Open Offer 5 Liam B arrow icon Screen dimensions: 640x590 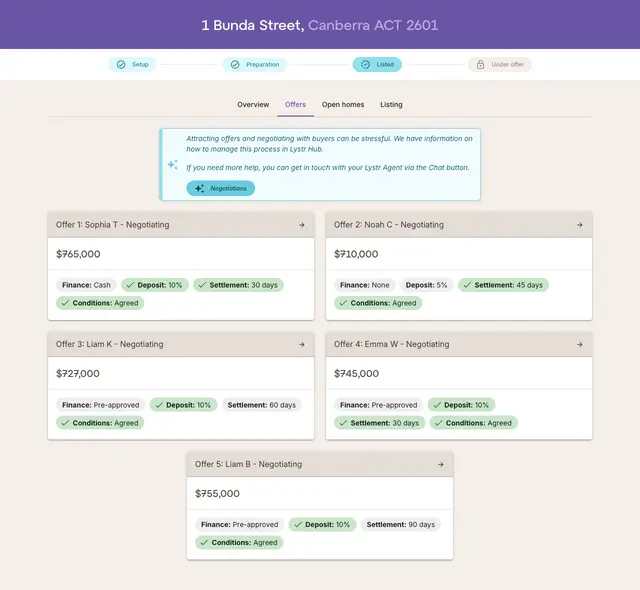(x=441, y=464)
